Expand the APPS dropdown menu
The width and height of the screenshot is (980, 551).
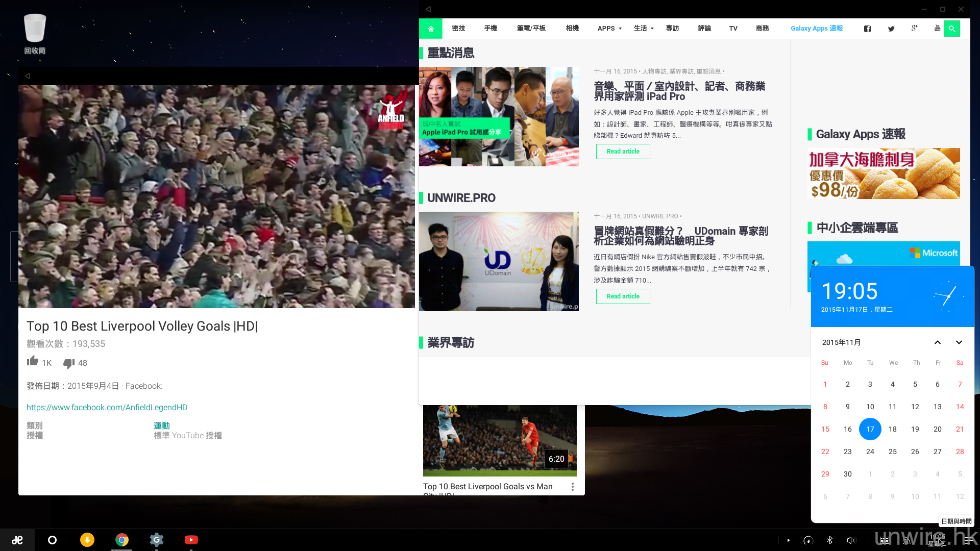[609, 29]
